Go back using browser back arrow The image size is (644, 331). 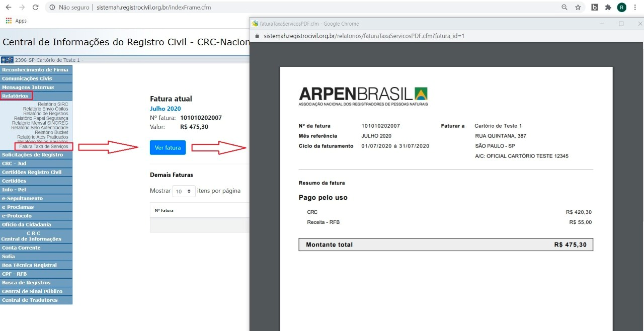coord(8,8)
